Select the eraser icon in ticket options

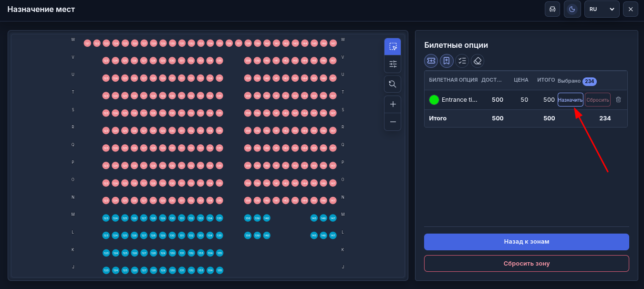pyautogui.click(x=477, y=61)
